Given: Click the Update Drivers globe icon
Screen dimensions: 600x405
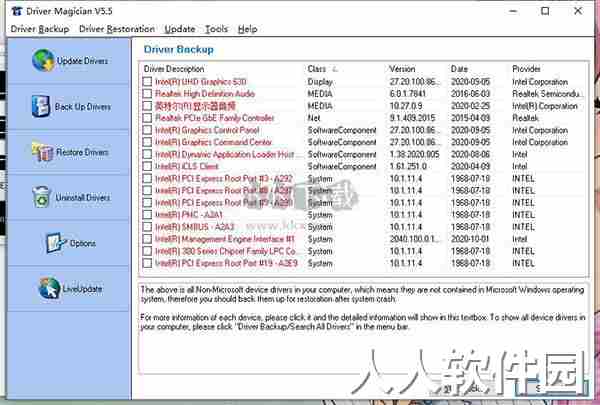Looking at the screenshot, I should click(x=43, y=60).
